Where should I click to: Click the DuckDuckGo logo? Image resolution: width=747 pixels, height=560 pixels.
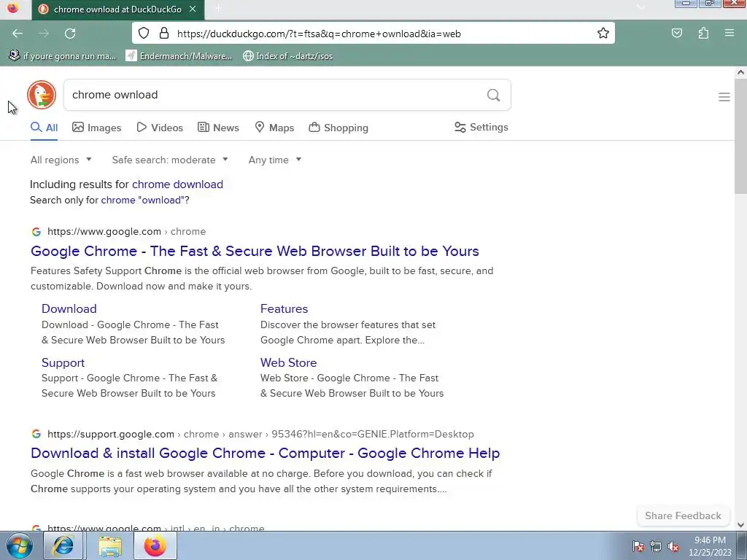42,95
